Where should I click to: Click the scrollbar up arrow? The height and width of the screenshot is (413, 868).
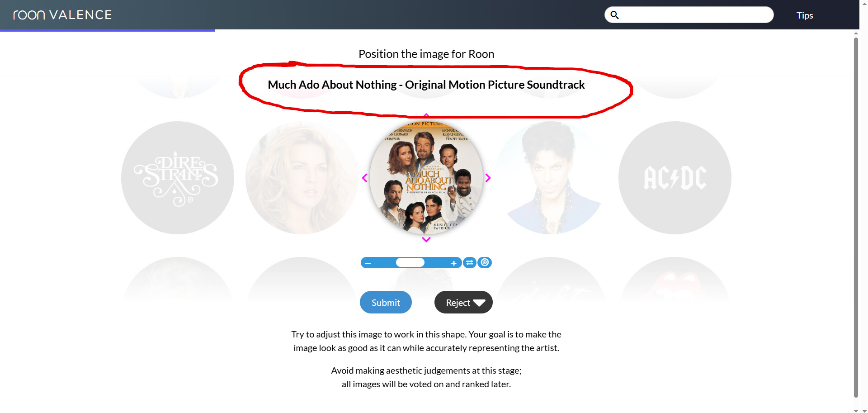[x=856, y=33]
